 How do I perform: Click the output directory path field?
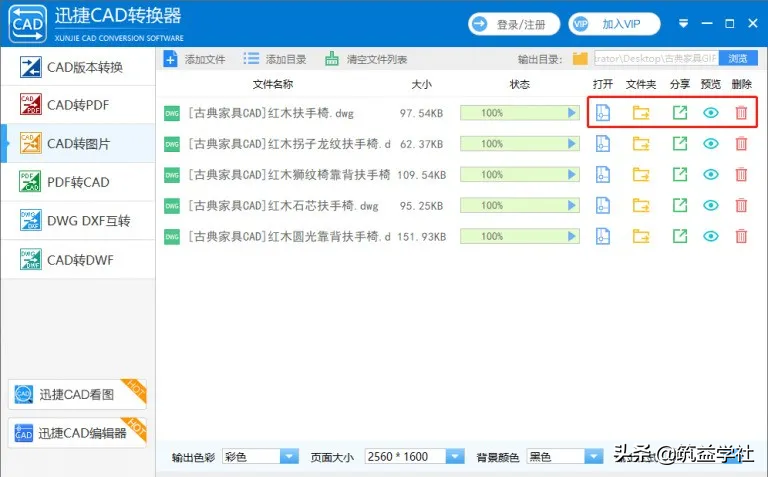(656, 58)
